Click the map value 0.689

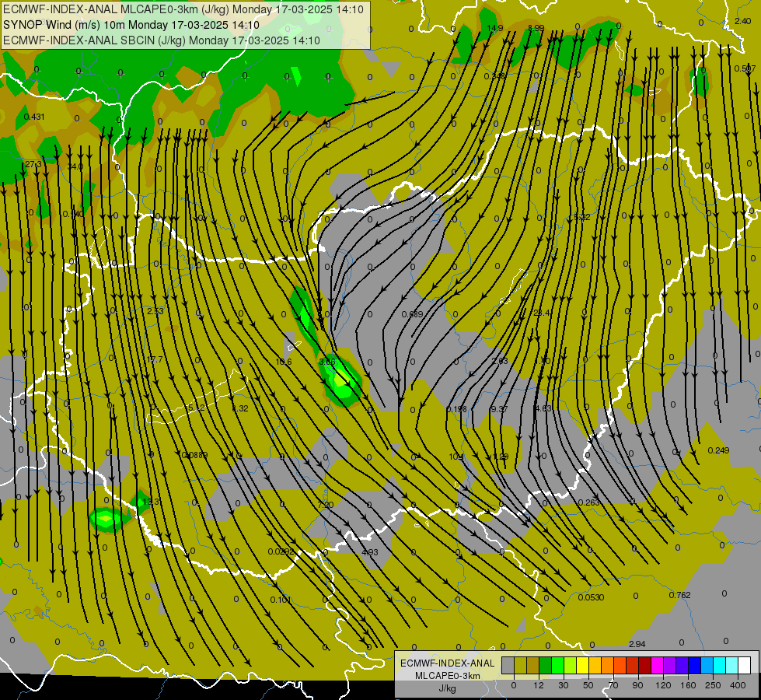point(413,314)
